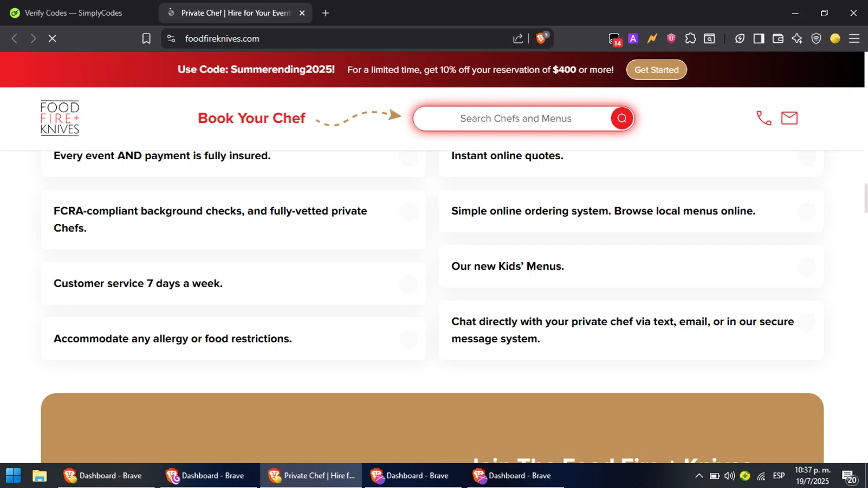Click Book Your Chef heading
The image size is (868, 488).
(252, 118)
